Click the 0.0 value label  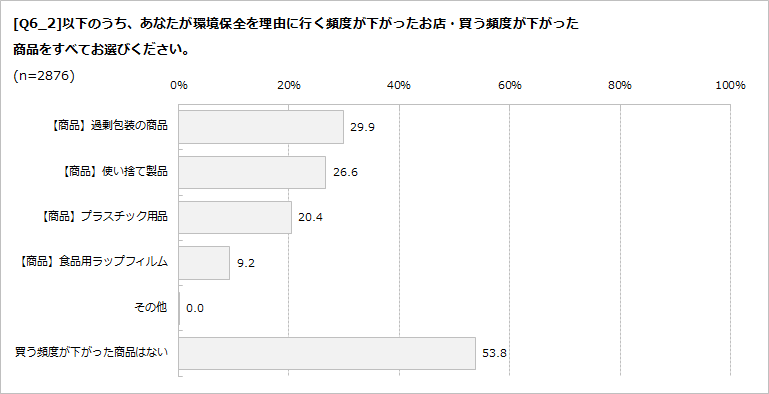(195, 309)
